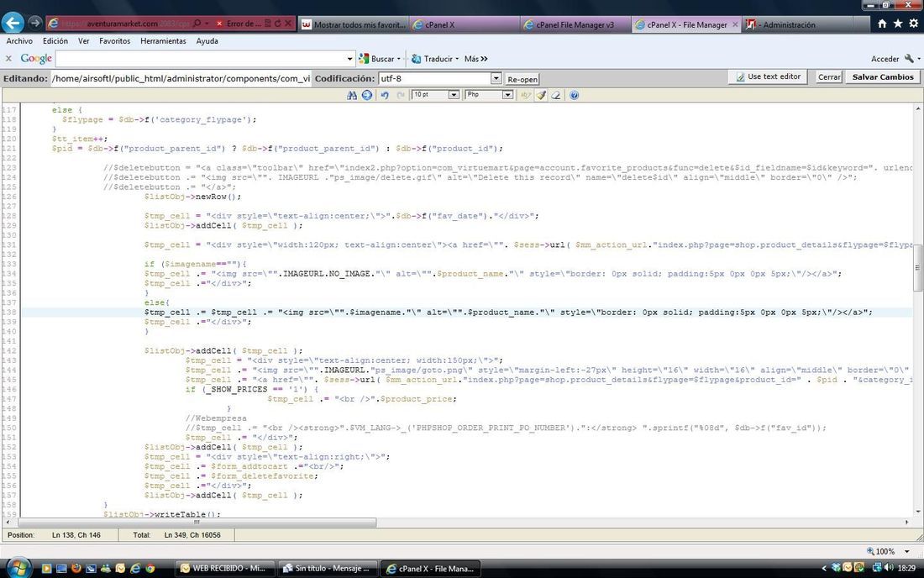Expand the Traducir dropdown arrow
The width and height of the screenshot is (924, 578).
point(457,59)
